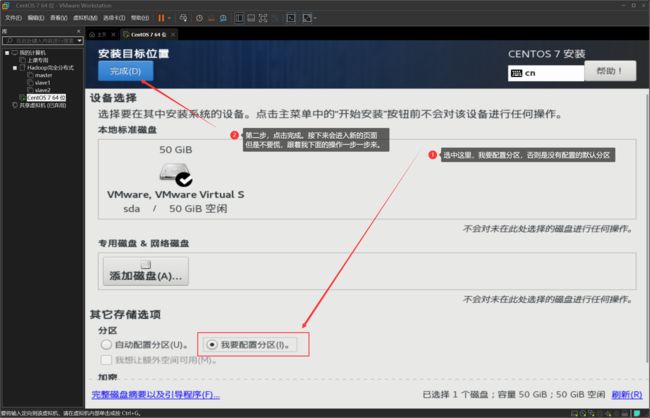Click the keyboard icon beside cn
The width and height of the screenshot is (650, 418).
(517, 73)
